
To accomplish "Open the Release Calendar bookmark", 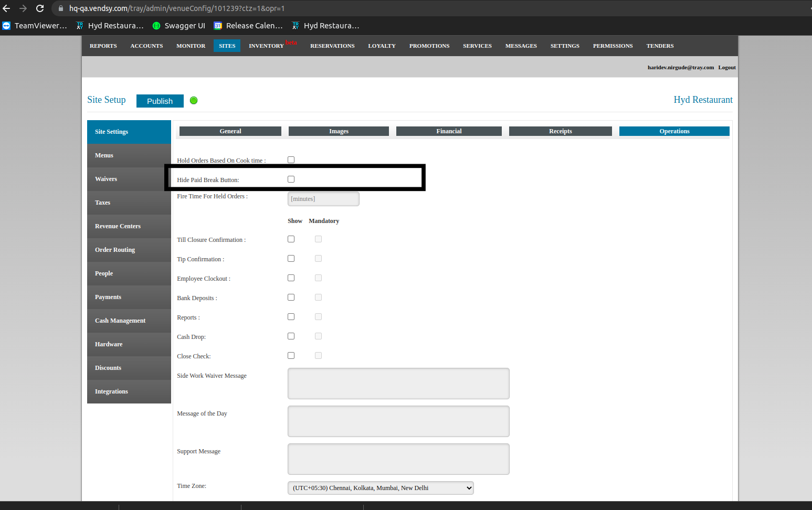I will click(248, 26).
